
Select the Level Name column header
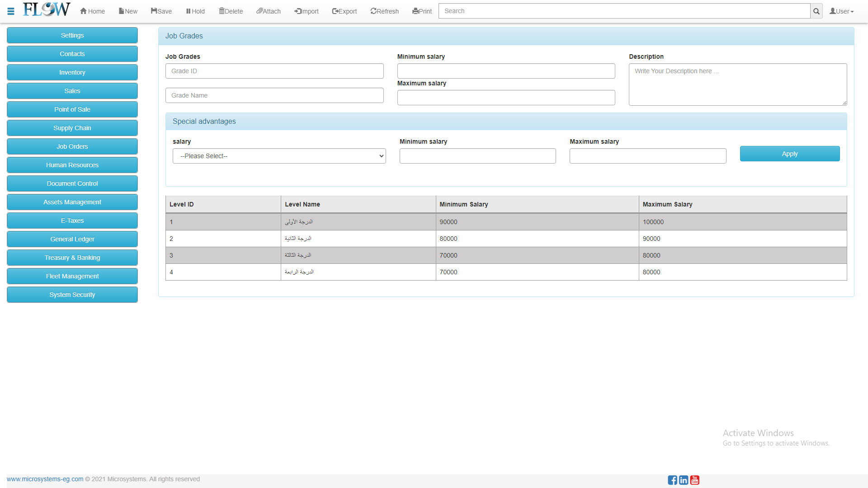click(x=359, y=204)
